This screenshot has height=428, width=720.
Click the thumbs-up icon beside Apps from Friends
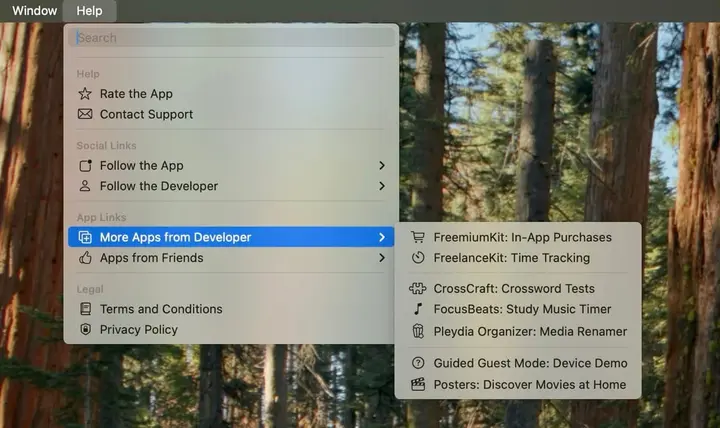pos(85,258)
